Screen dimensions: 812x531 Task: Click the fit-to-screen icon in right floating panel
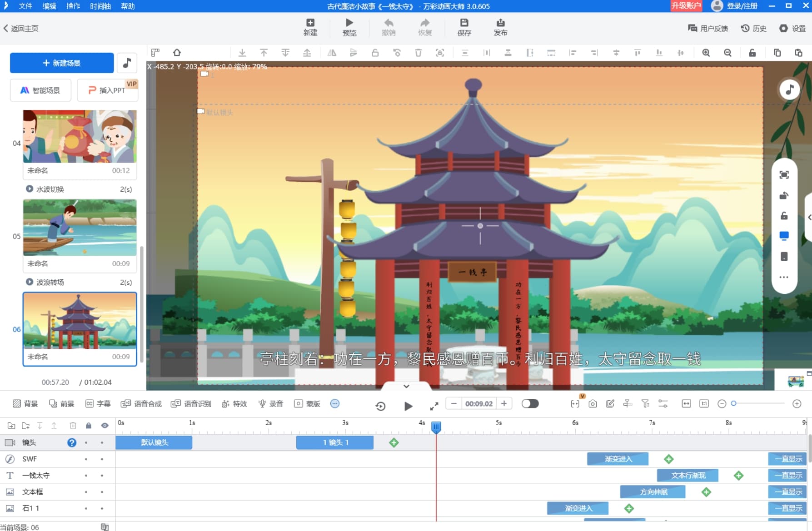[784, 175]
